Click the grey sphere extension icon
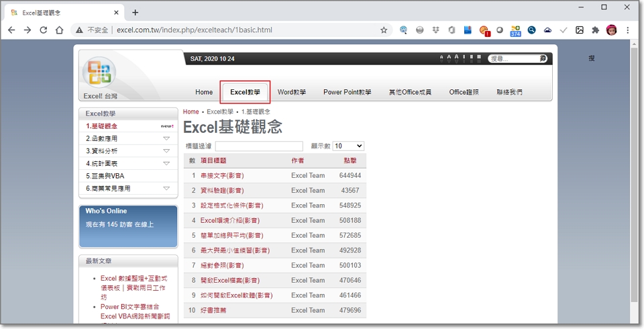644x329 pixels. point(419,30)
